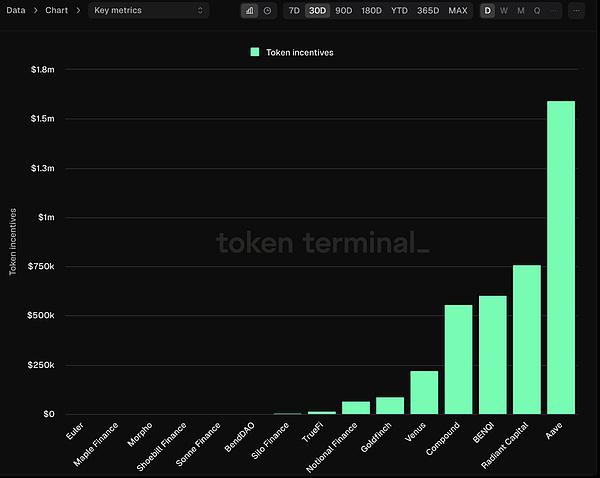The width and height of the screenshot is (600, 478).
Task: Click the overflow ellipsis after the Q granularity
Action: pos(555,11)
